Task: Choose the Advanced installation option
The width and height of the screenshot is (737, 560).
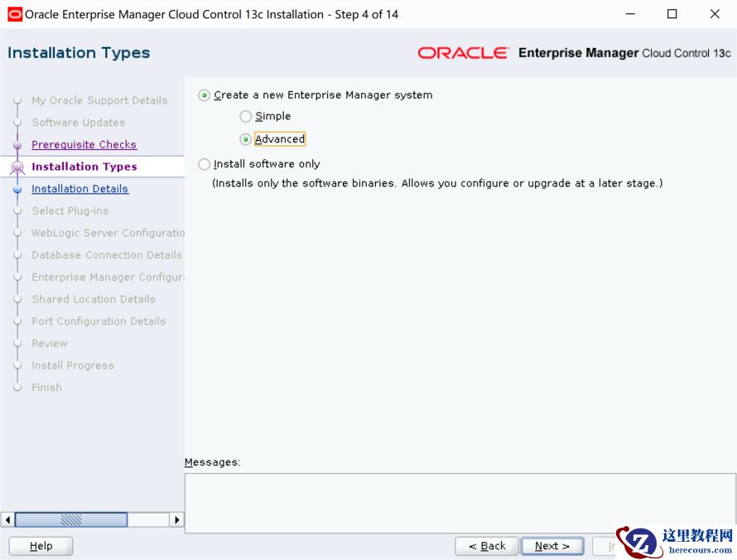Action: (245, 140)
